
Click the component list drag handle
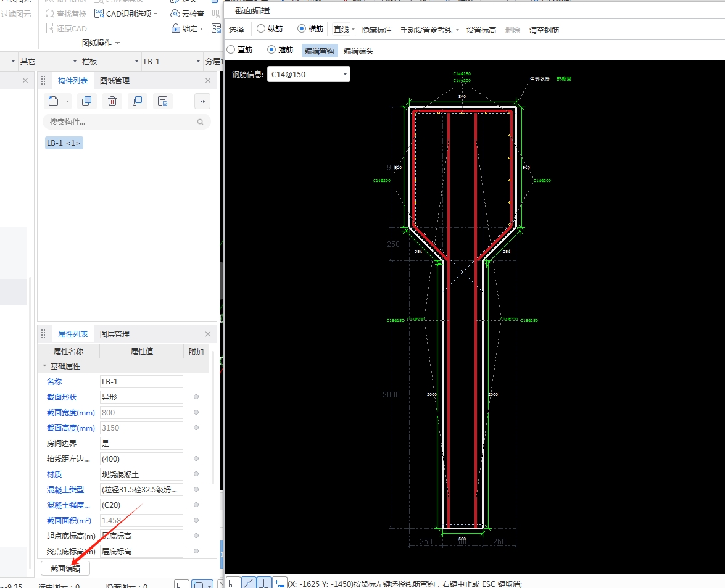pyautogui.click(x=43, y=80)
